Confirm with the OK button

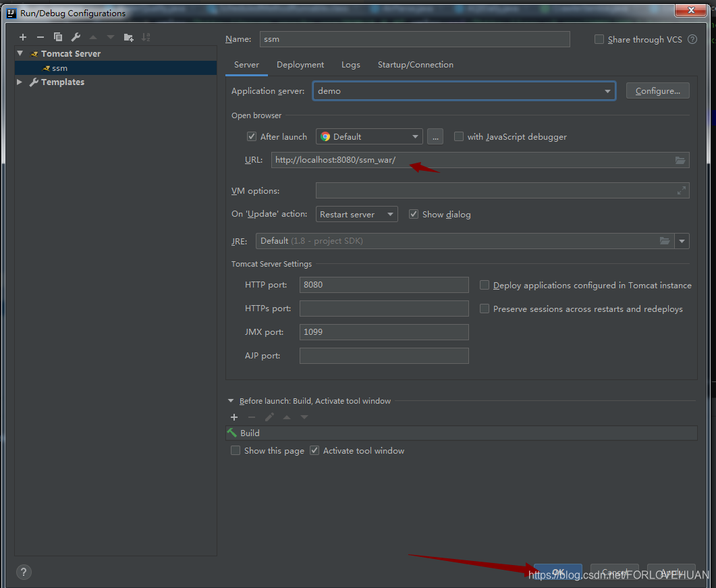(x=558, y=572)
